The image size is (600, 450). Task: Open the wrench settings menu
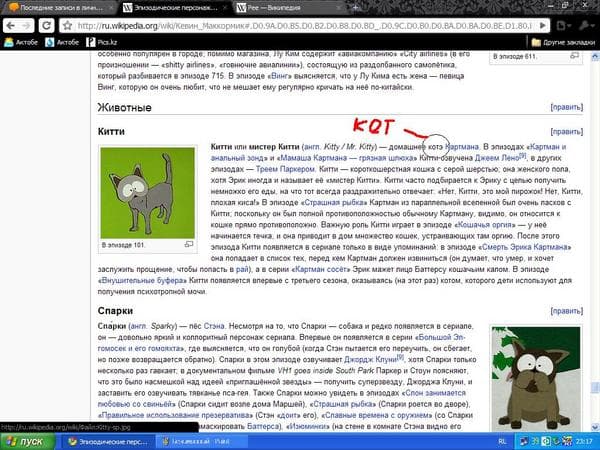[585, 26]
